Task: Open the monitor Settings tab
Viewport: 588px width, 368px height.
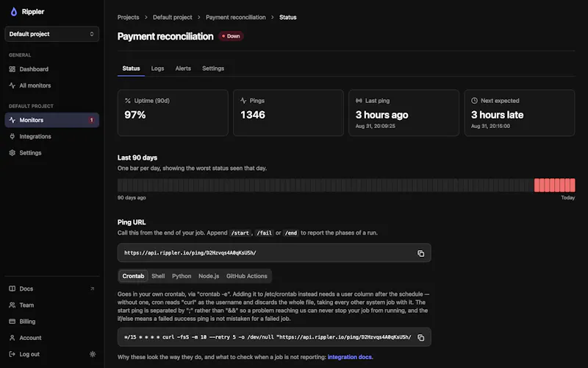Action: [x=213, y=68]
